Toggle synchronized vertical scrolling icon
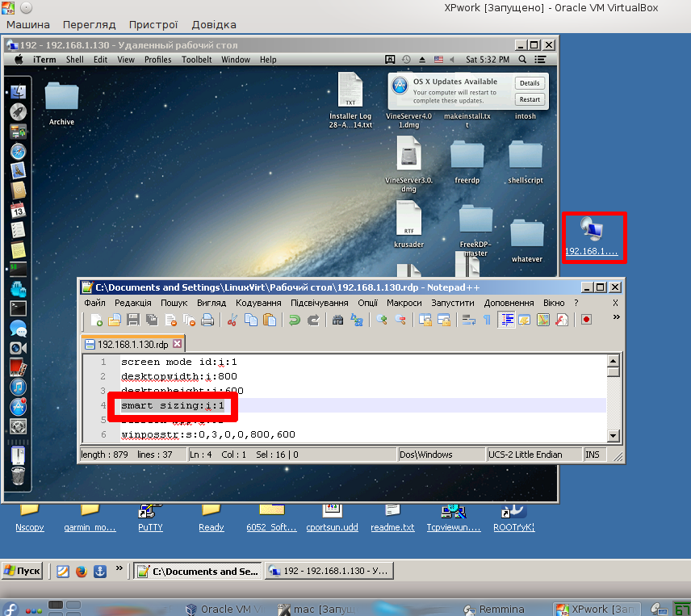Image resolution: width=691 pixels, height=616 pixels. 425,320
